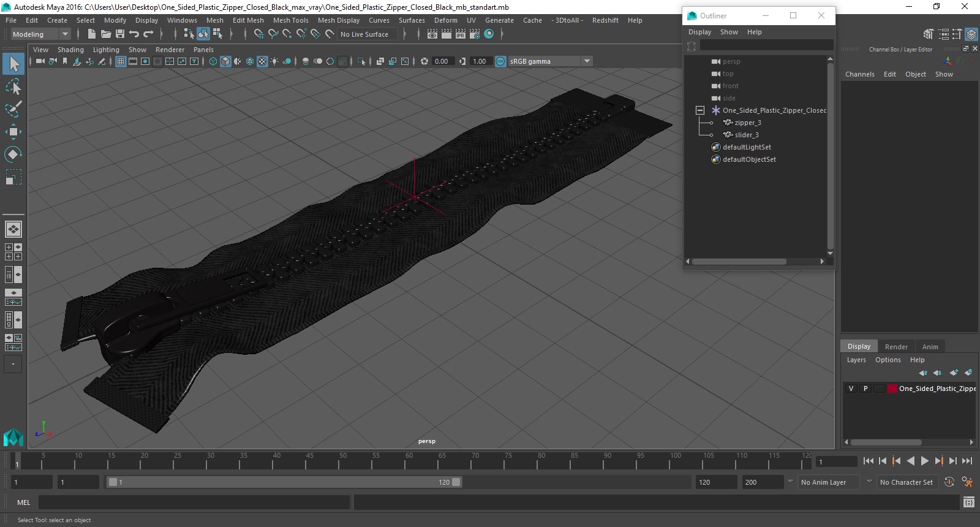The image size is (980, 527).
Task: Select by hierarchy mode icon
Action: tap(189, 34)
